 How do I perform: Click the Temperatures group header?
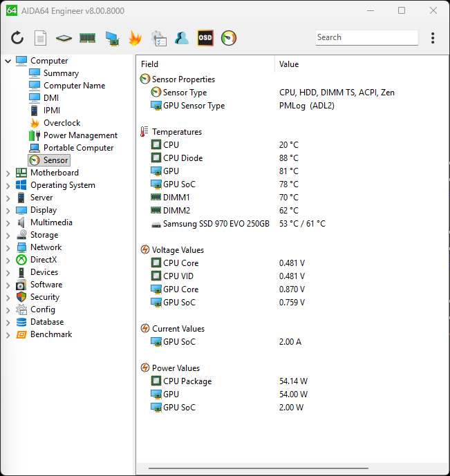coord(171,132)
